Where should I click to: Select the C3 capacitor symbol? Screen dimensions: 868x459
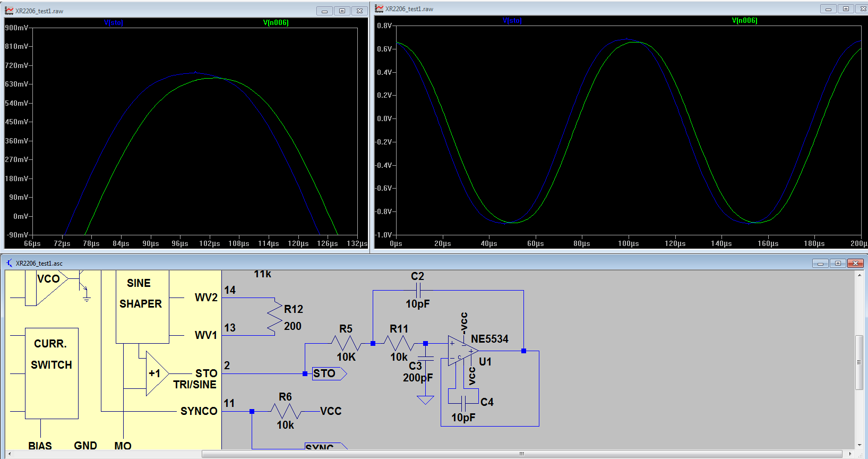tap(425, 359)
